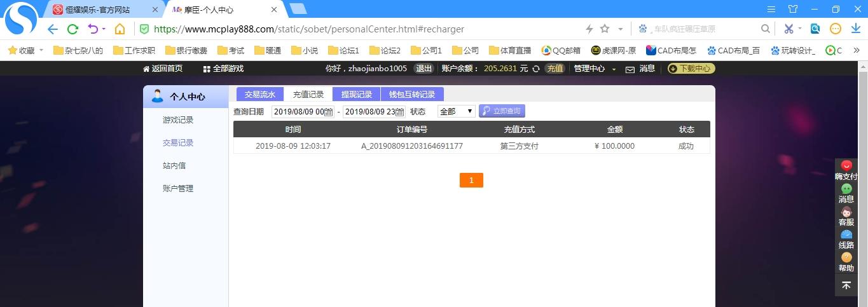The image size is (868, 307).
Task: Open the dropdown next to the undo arrow
Action: click(x=104, y=29)
